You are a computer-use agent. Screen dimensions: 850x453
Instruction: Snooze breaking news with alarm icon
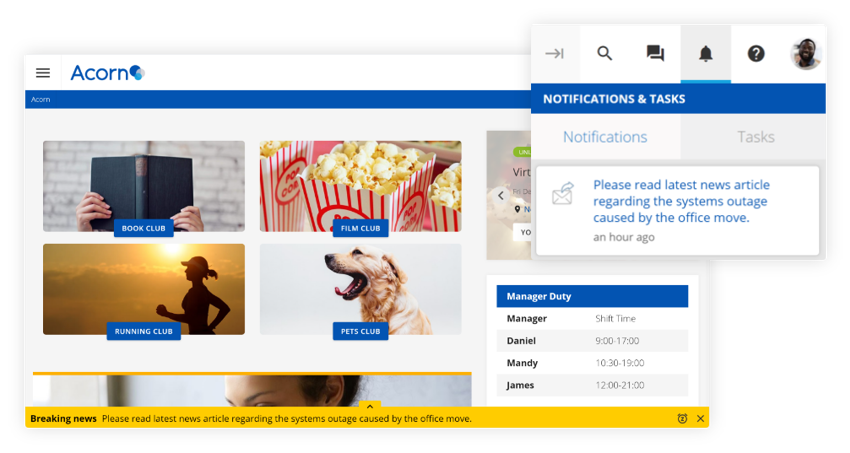coord(682,419)
